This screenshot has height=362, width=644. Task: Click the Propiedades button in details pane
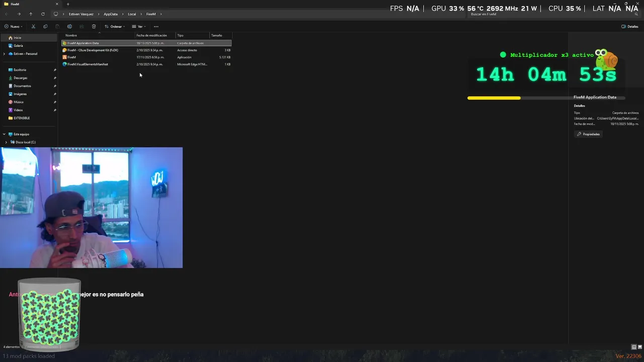588,134
